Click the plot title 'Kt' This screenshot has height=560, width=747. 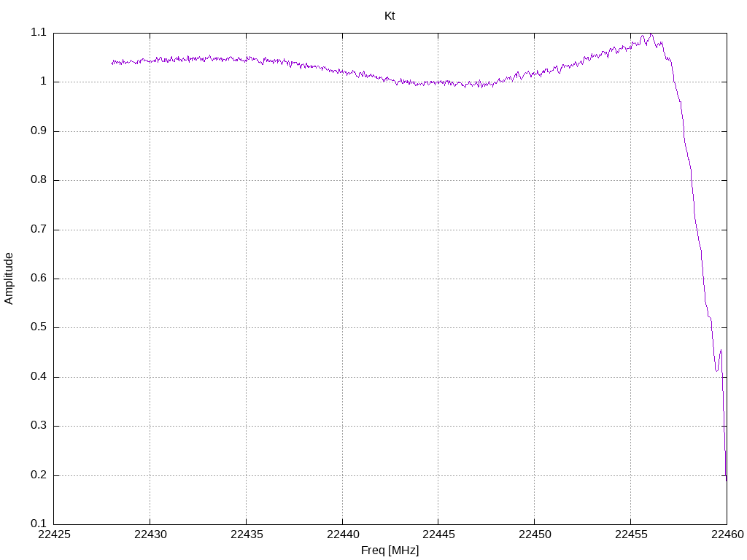(390, 16)
